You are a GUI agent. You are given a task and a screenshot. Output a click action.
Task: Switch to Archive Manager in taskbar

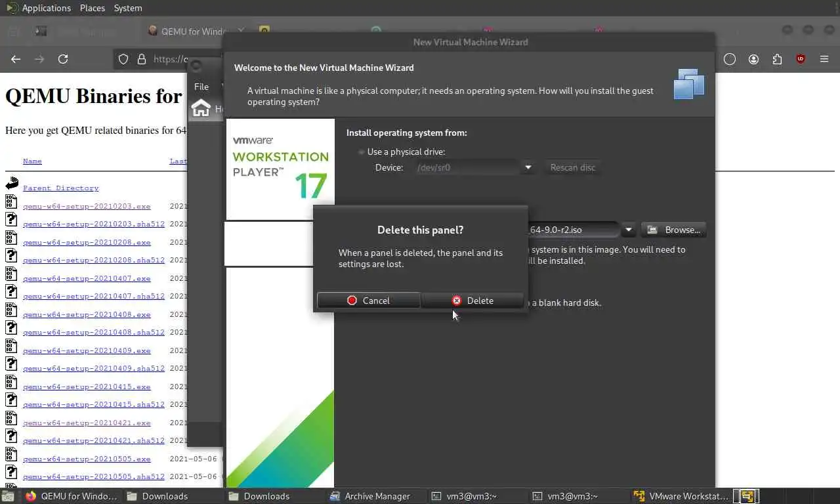pos(375,496)
